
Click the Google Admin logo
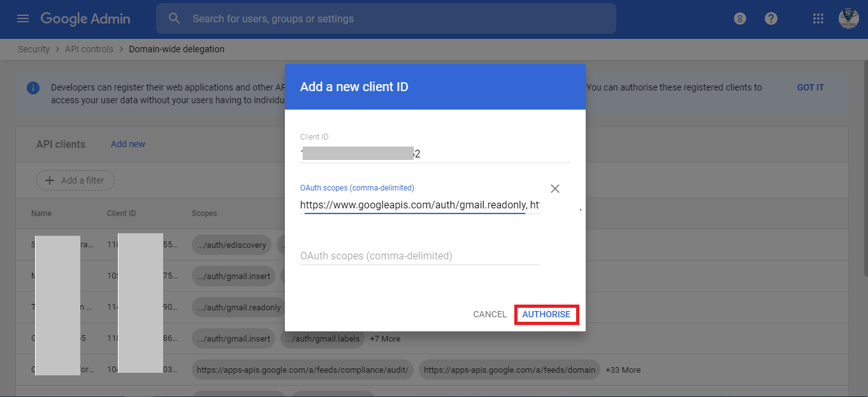pos(85,18)
